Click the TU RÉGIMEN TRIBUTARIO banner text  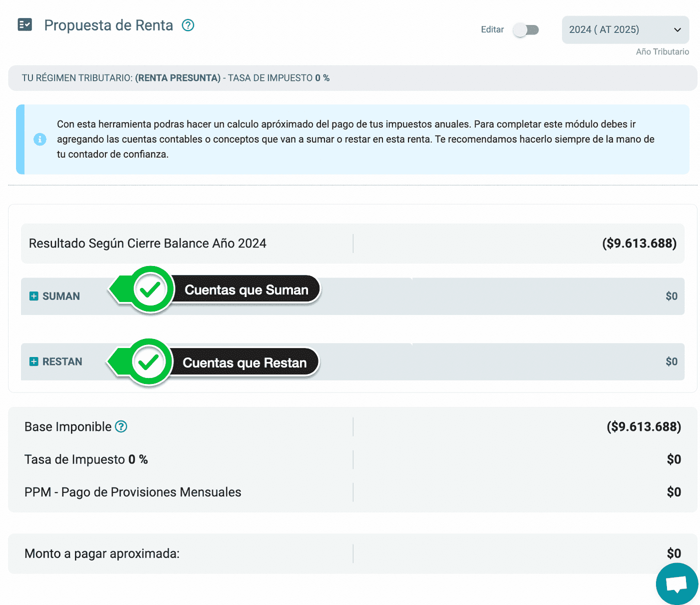point(175,78)
